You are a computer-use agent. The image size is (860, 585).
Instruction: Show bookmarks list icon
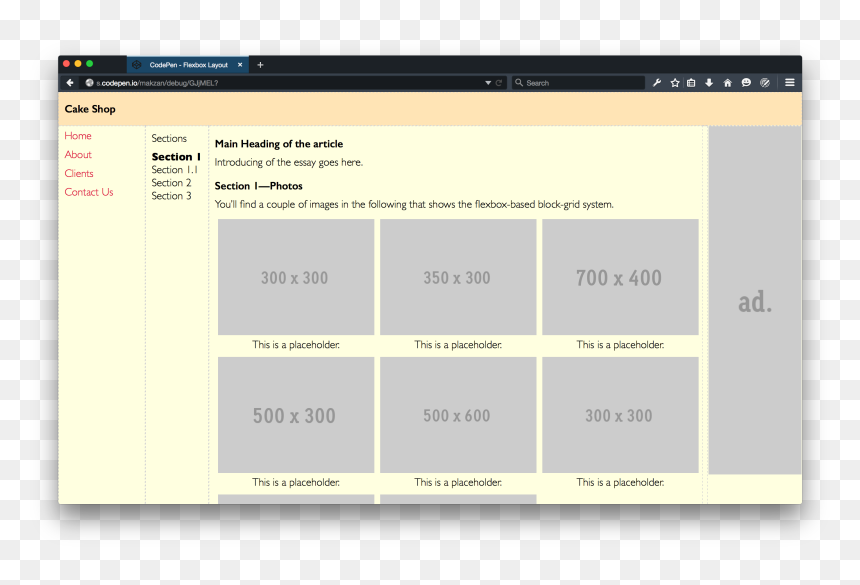[x=691, y=83]
